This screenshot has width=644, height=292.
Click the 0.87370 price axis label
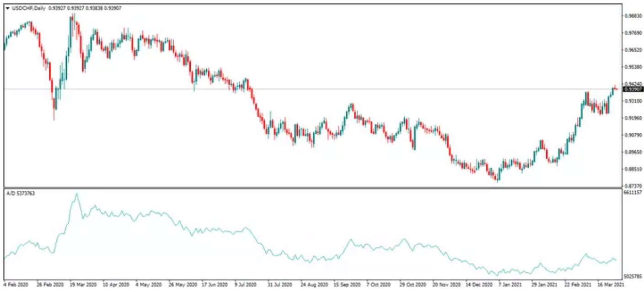coord(631,186)
